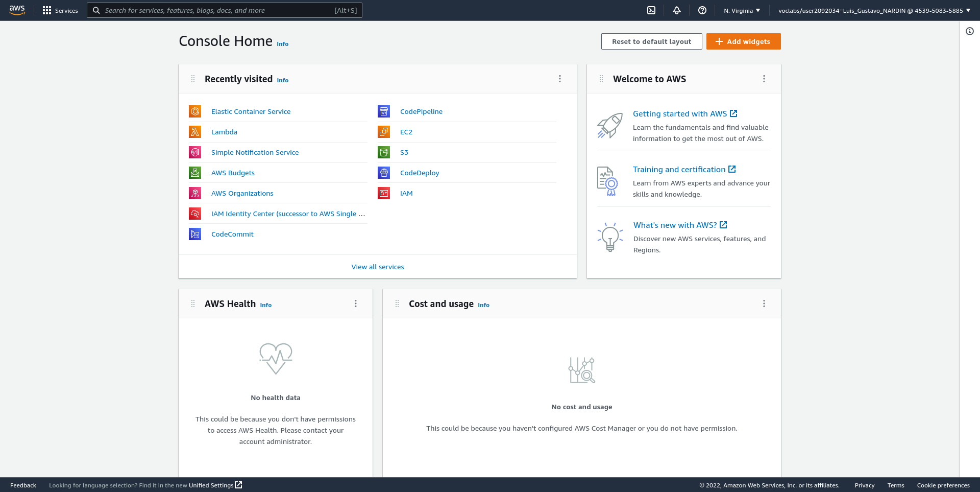980x492 pixels.
Task: Open the CloudShell terminal icon
Action: 651,10
